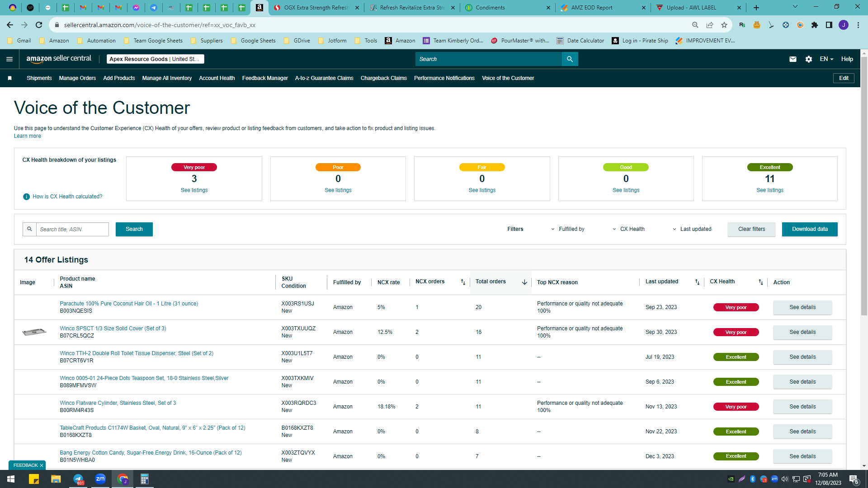The image size is (868, 488).
Task: Click the magnifier icon in listing search box
Action: coord(29,229)
